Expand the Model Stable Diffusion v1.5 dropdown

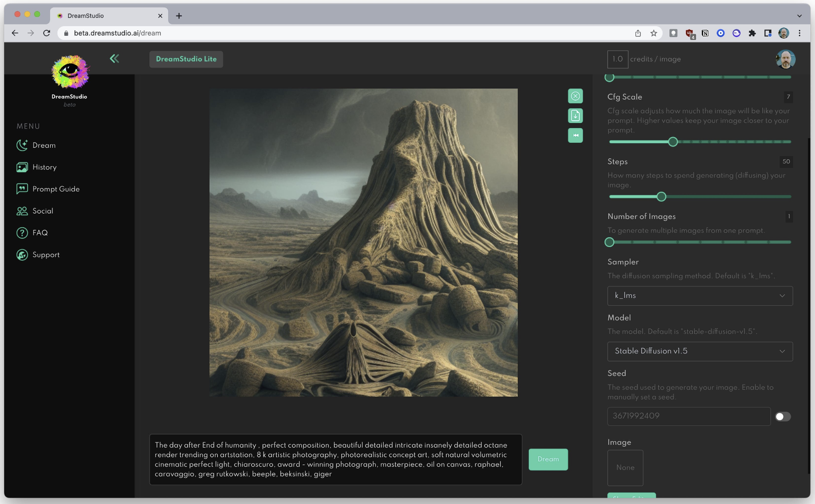click(700, 351)
